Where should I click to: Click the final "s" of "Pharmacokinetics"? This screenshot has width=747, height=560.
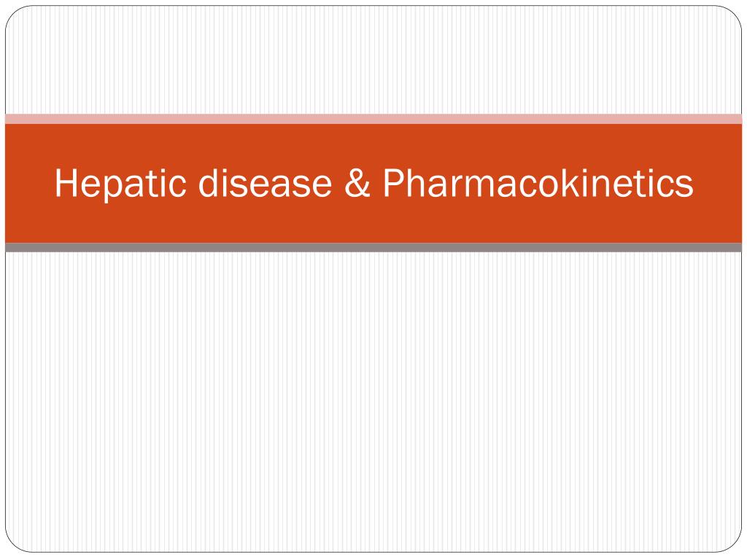(685, 186)
